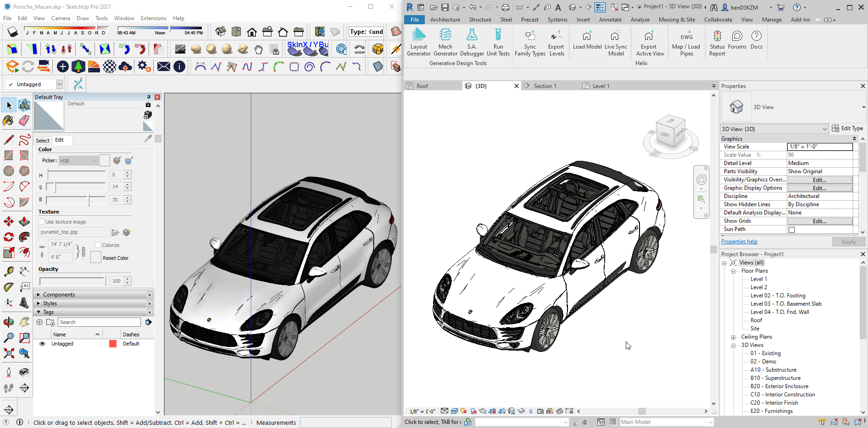
Task: Click the Add Tag plus icon
Action: (x=39, y=322)
